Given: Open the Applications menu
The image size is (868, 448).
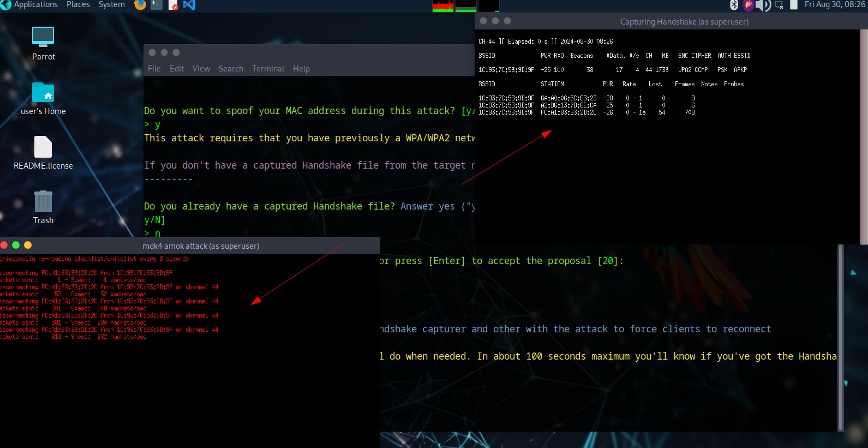Looking at the screenshot, I should pyautogui.click(x=35, y=5).
